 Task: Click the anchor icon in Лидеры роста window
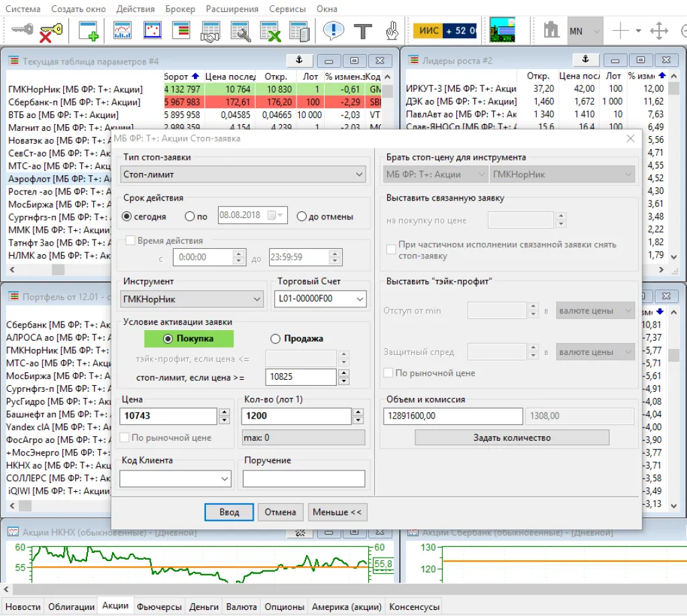584,60
